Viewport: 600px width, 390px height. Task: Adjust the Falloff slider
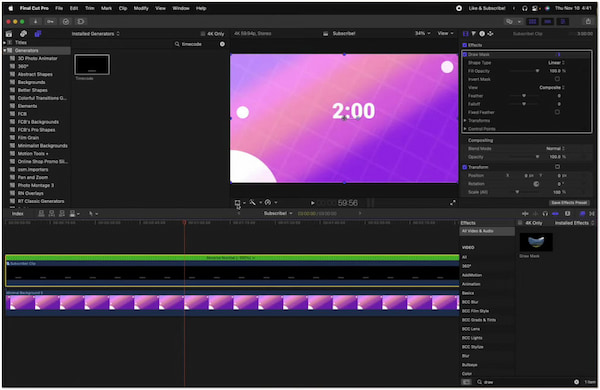point(524,104)
